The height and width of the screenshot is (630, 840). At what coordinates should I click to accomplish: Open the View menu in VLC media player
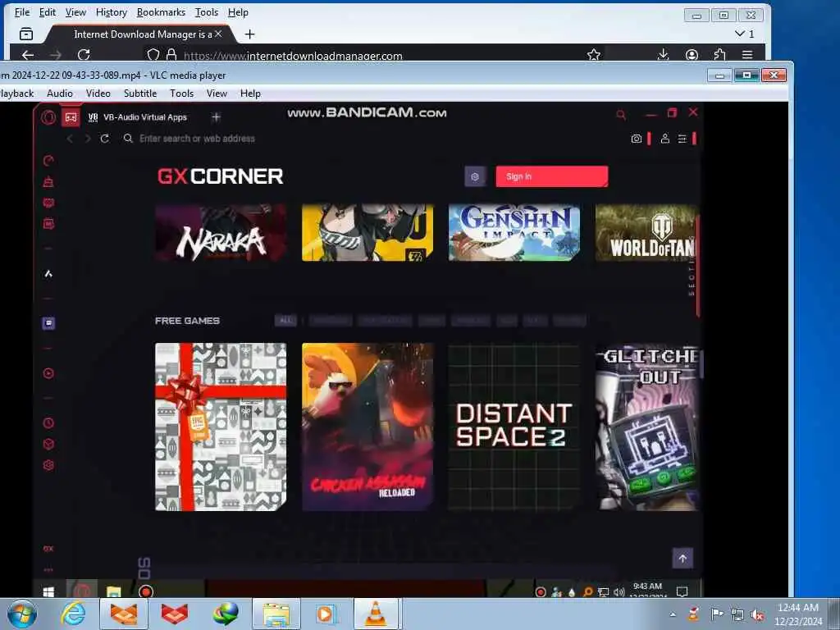[x=217, y=94]
